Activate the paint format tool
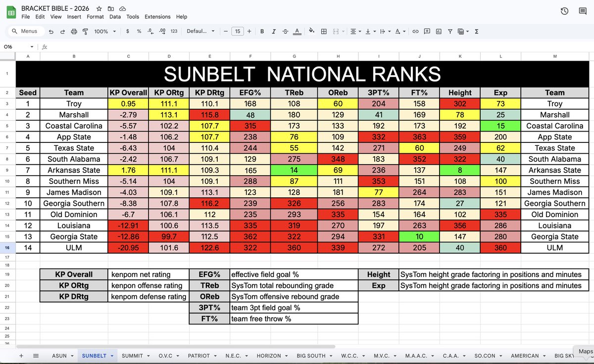The height and width of the screenshot is (364, 594). click(x=85, y=31)
